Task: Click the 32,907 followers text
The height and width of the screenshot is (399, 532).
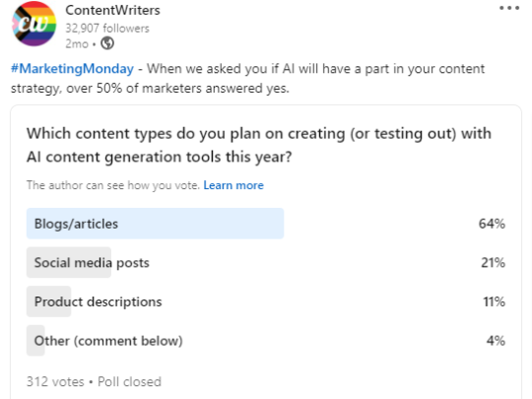Action: click(107, 29)
